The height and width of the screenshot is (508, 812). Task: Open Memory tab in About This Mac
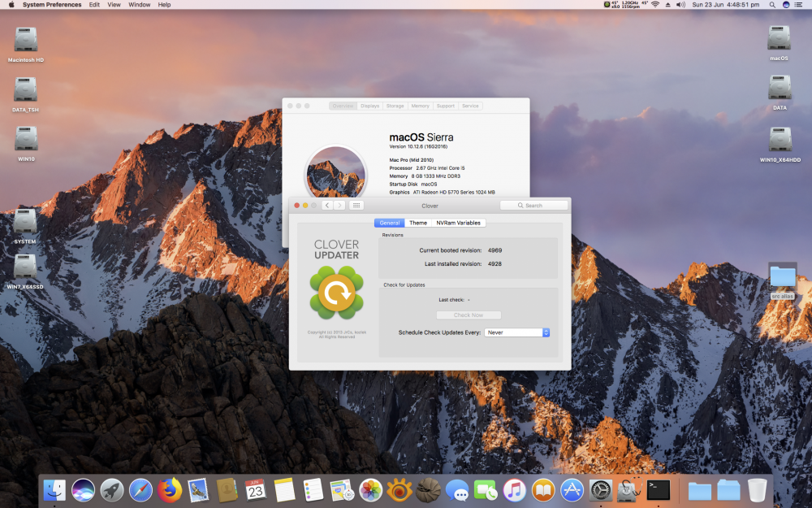(420, 106)
